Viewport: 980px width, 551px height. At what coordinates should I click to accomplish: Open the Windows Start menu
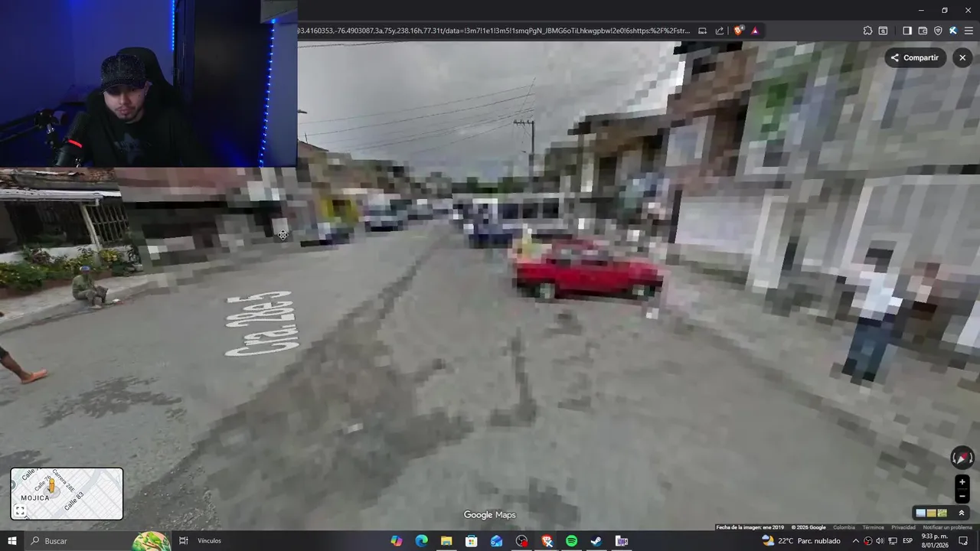[x=11, y=541]
